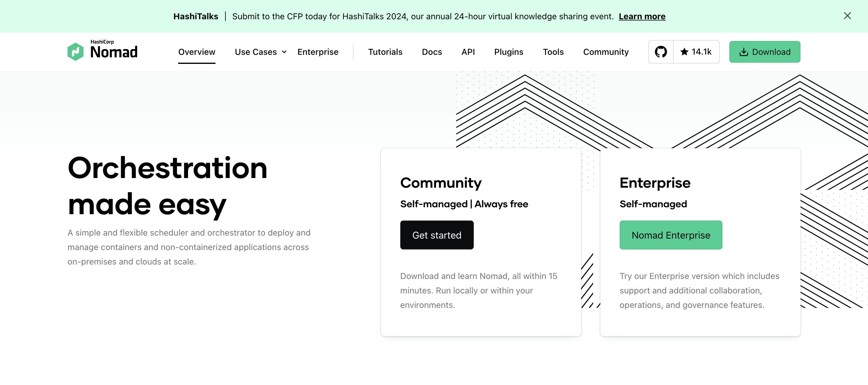Click the 14.1k GitHub star count
The width and height of the screenshot is (868, 385).
tap(696, 52)
